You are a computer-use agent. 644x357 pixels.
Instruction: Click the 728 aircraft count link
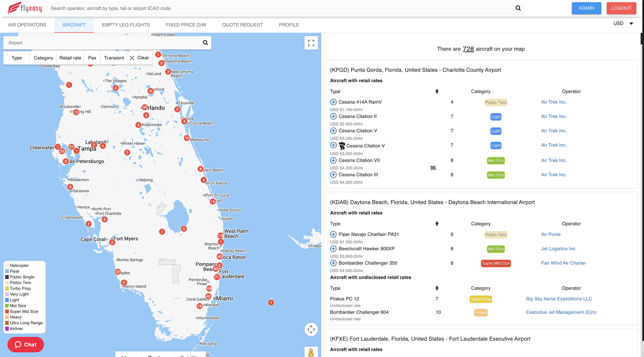tap(468, 49)
